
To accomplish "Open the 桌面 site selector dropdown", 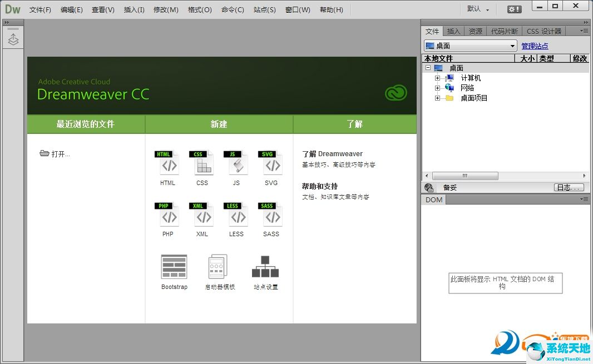I will (471, 46).
